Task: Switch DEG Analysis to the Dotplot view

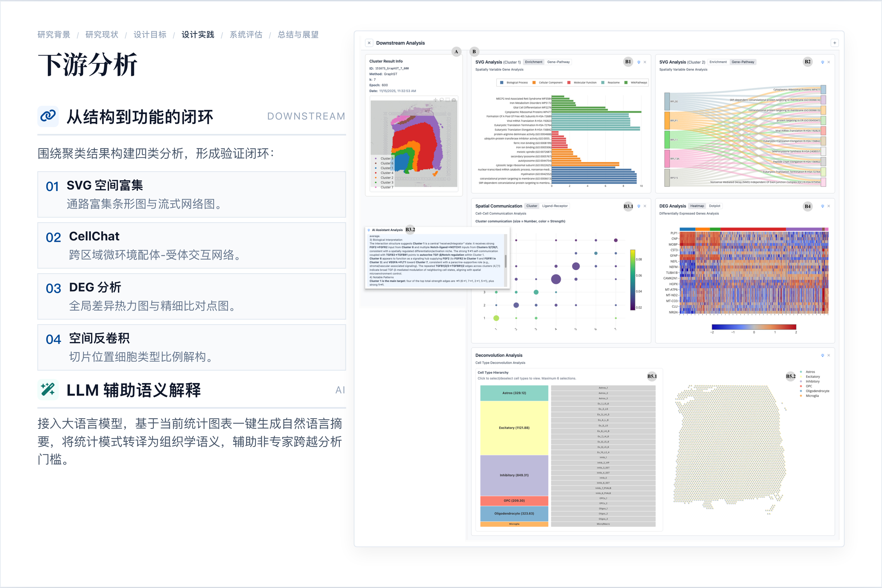Action: point(714,206)
